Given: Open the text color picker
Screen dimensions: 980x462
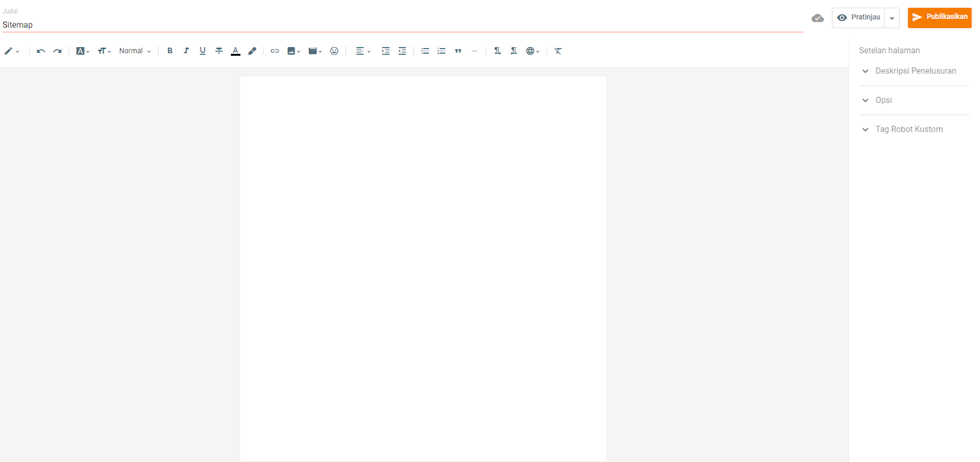Looking at the screenshot, I should pos(235,51).
